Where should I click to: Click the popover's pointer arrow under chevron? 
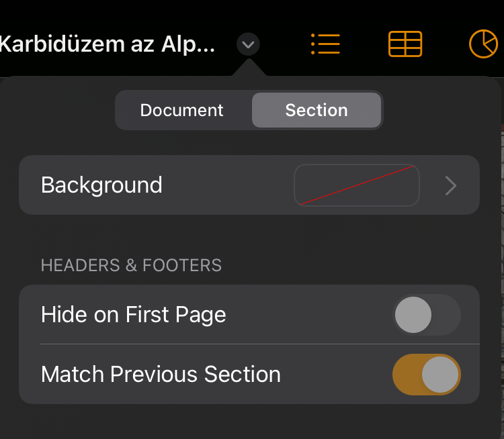(249, 67)
